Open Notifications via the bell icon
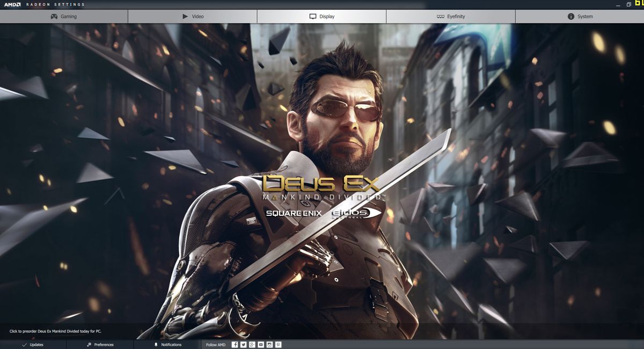Image resolution: width=644 pixels, height=349 pixels. [155, 345]
